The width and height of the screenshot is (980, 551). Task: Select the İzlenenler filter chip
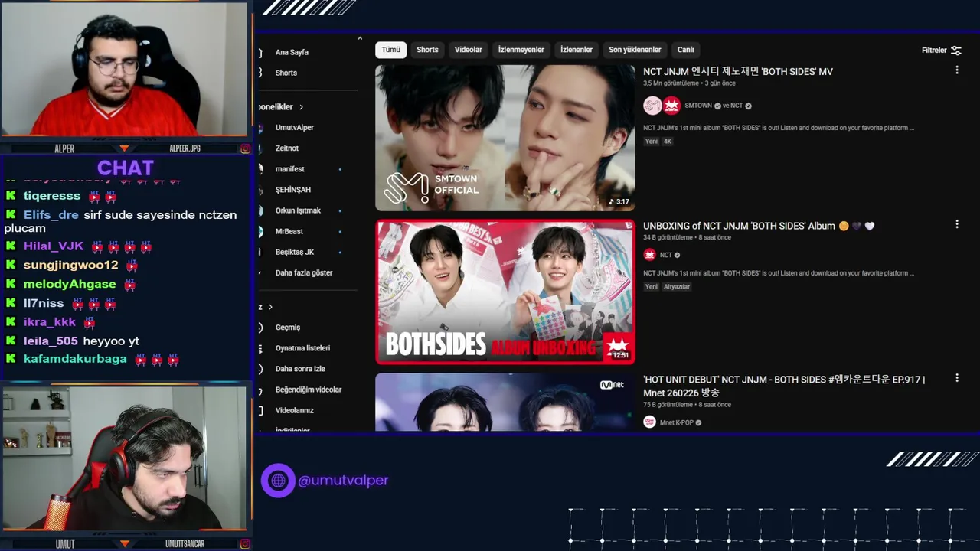[577, 50]
